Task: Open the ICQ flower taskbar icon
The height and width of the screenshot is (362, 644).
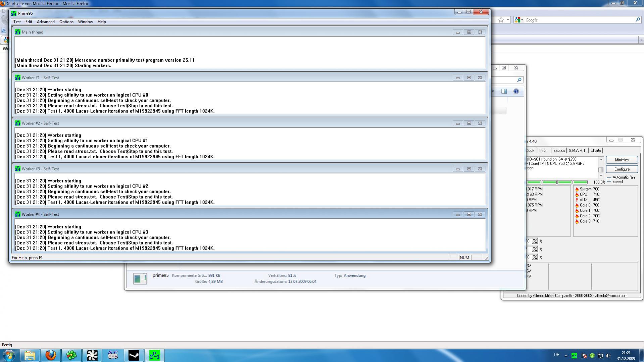Action: [71, 355]
